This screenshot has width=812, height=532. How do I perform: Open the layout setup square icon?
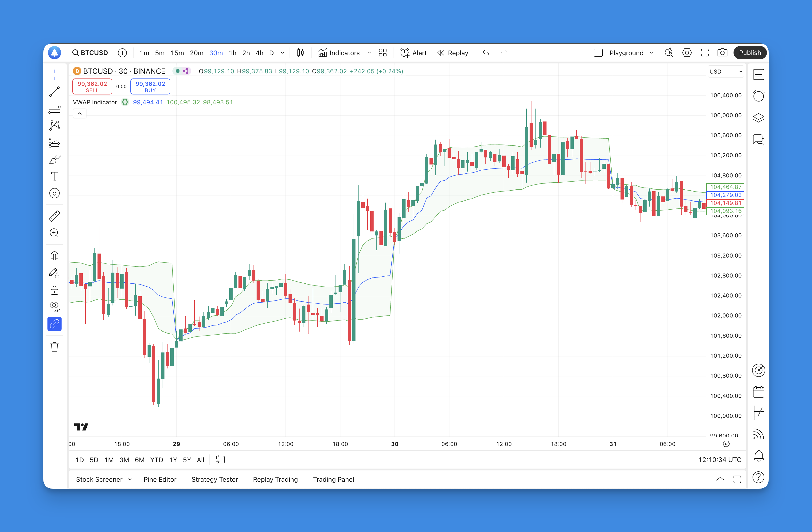[x=598, y=53]
